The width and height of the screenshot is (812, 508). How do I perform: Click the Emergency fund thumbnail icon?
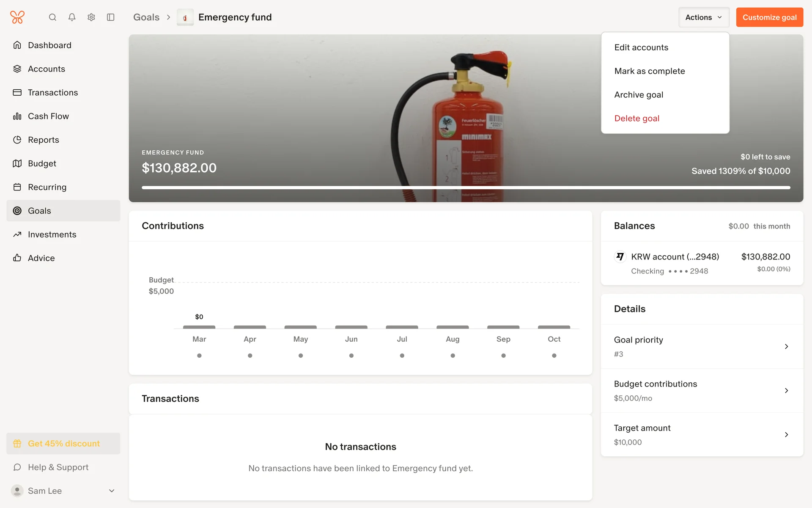185,17
